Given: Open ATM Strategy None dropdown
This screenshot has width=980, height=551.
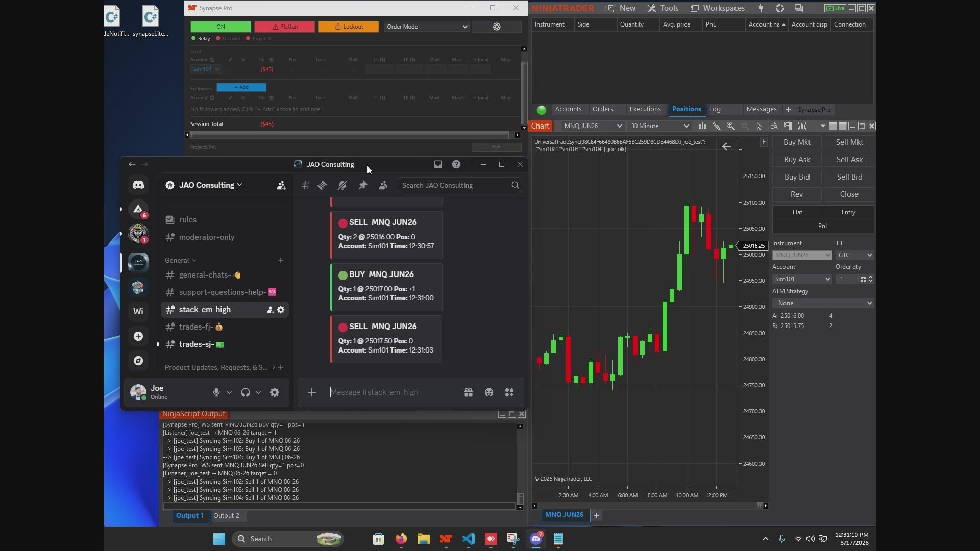Looking at the screenshot, I should (823, 303).
